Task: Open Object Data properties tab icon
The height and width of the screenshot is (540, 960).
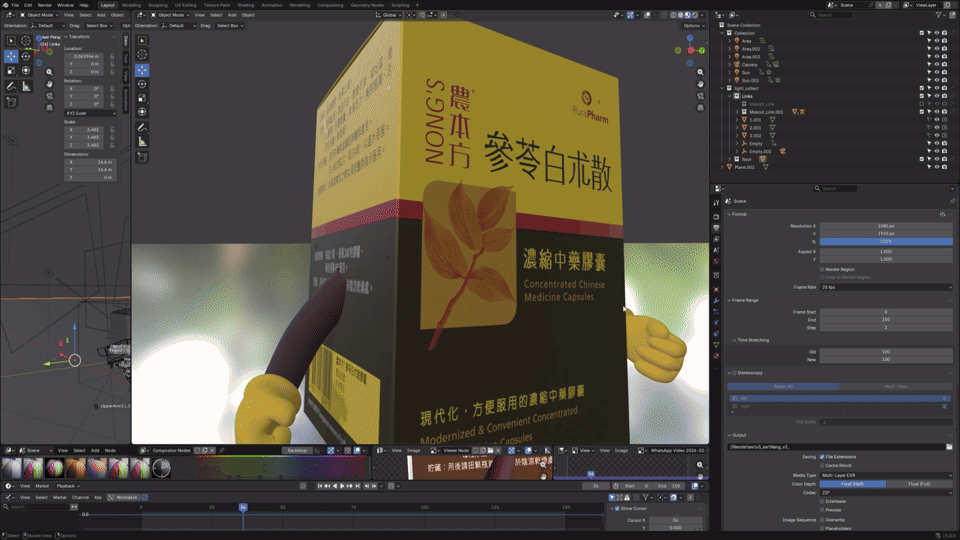Action: [x=716, y=345]
